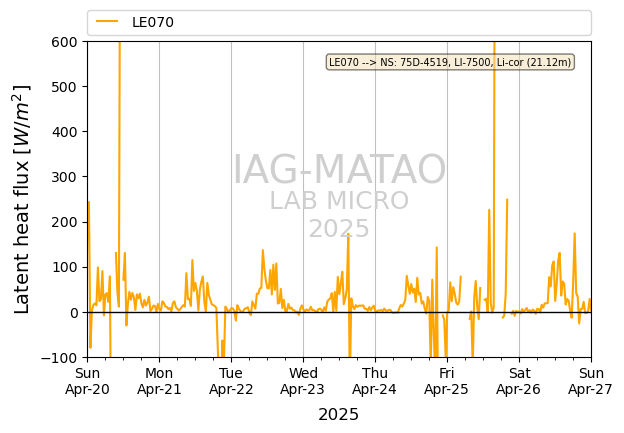This screenshot has height=433, width=624.
Task: Click the Sun Apr-27 date label
Action: coord(591,381)
